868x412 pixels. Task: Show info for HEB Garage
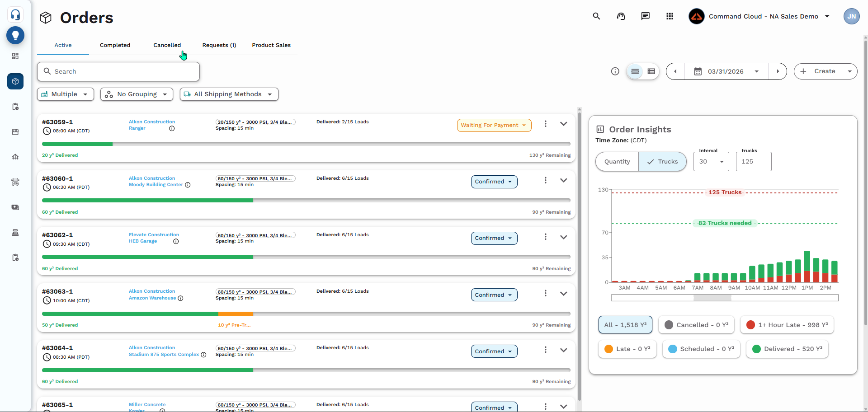[x=176, y=241]
